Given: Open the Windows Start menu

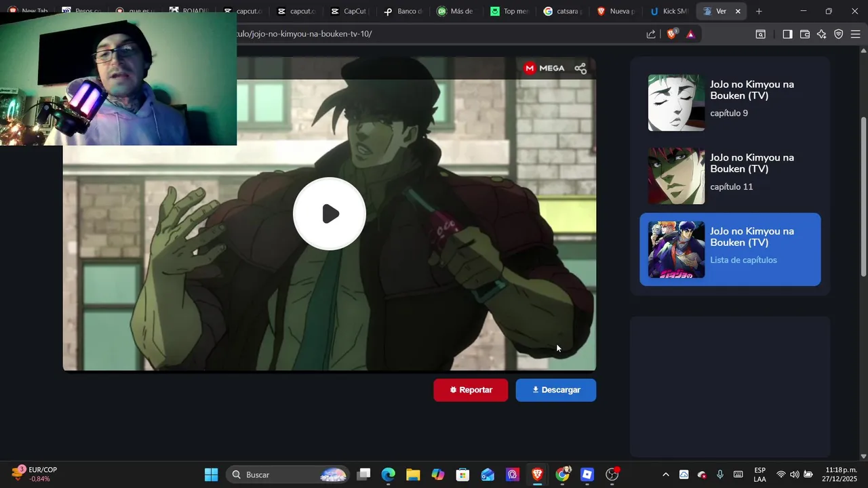Looking at the screenshot, I should [211, 474].
